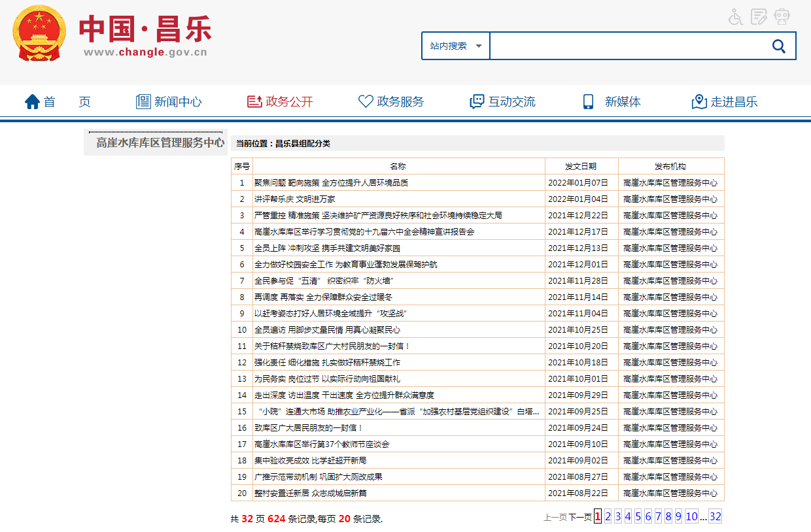Click the notepad with pencil icon
This screenshot has height=532, width=811.
coord(759,16)
